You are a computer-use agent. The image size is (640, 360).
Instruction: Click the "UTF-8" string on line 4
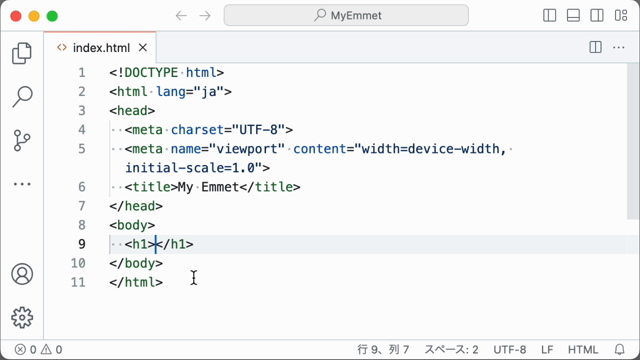click(x=258, y=130)
